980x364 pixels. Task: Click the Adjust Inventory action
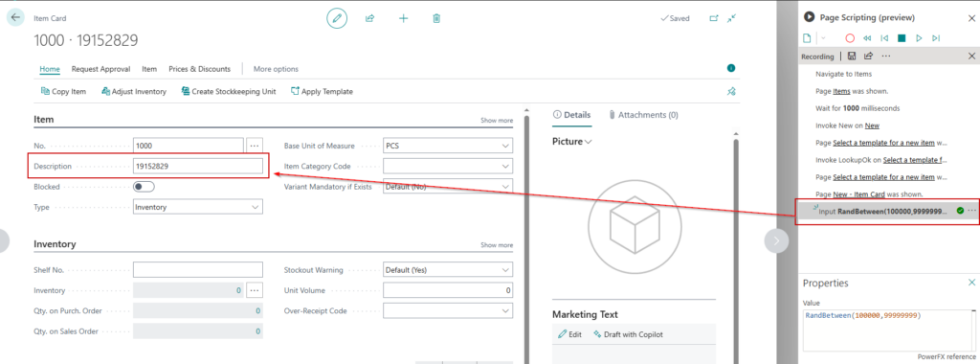click(x=134, y=91)
